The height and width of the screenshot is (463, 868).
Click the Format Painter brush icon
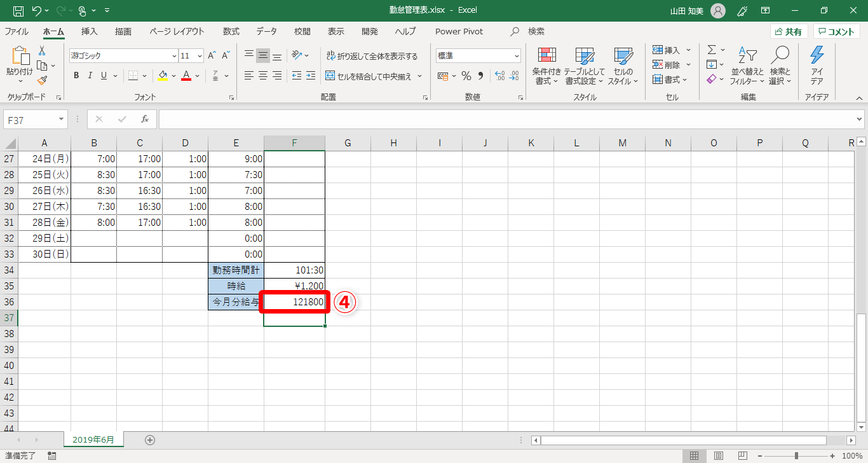[42, 80]
